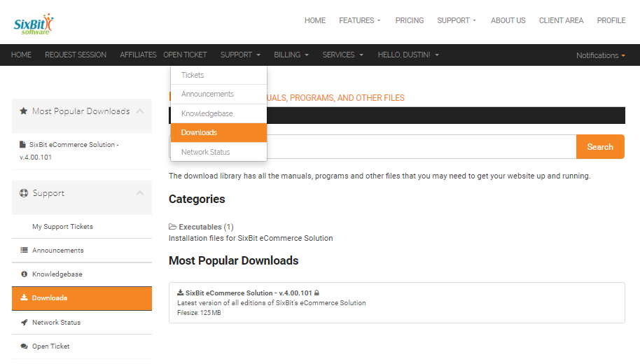
Task: Open Network Status in the sidebar
Action: click(x=56, y=323)
